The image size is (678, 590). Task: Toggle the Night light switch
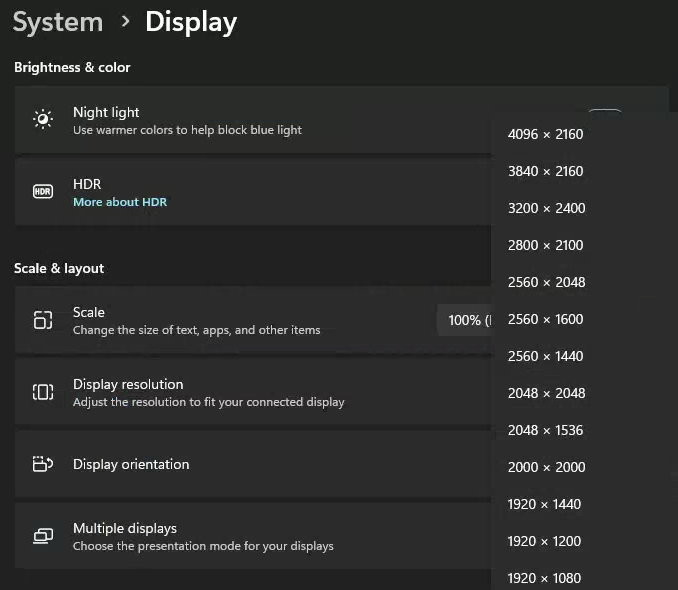click(x=605, y=113)
